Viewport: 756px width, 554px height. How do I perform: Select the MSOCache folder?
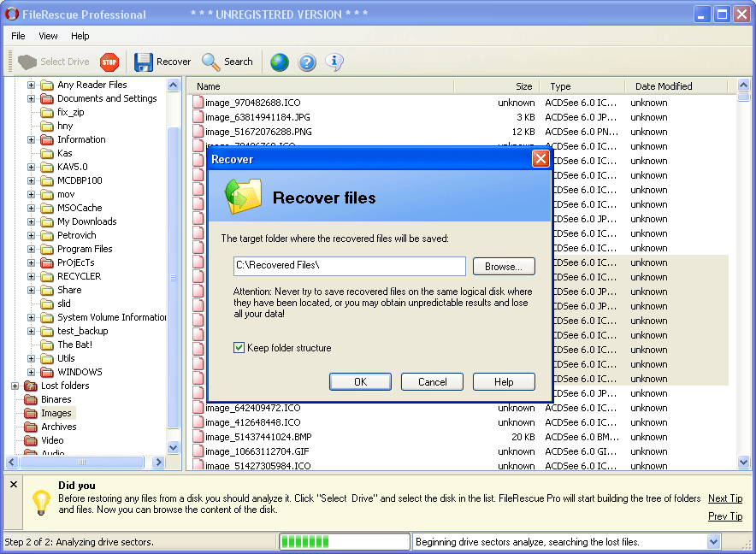(x=80, y=208)
